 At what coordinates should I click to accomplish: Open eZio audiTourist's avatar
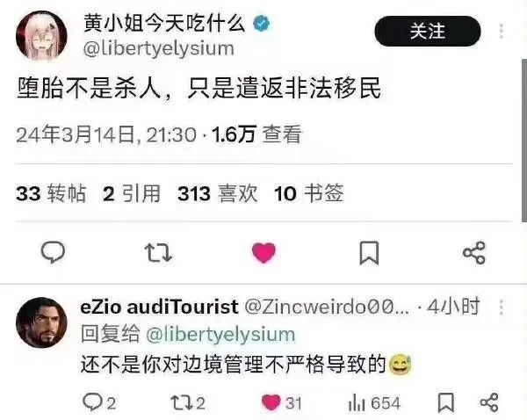click(x=41, y=322)
